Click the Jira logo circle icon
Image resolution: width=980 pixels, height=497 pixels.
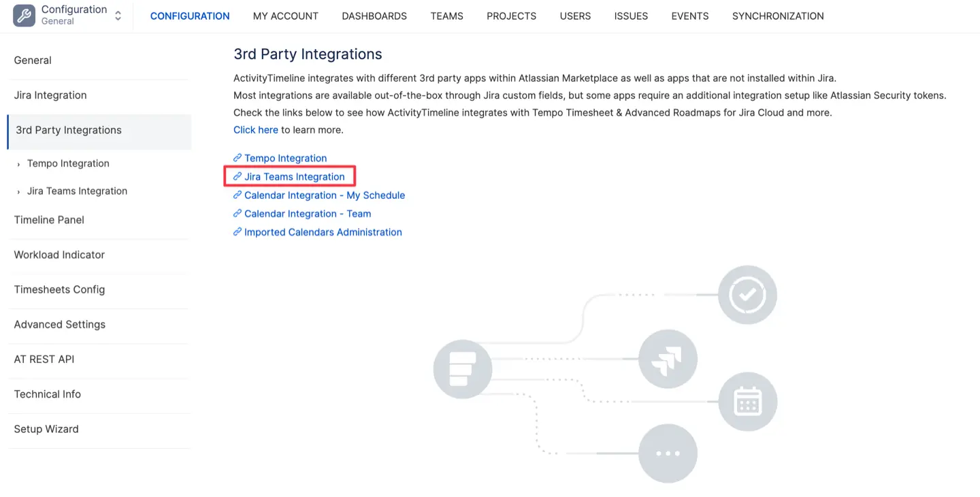pyautogui.click(x=668, y=358)
